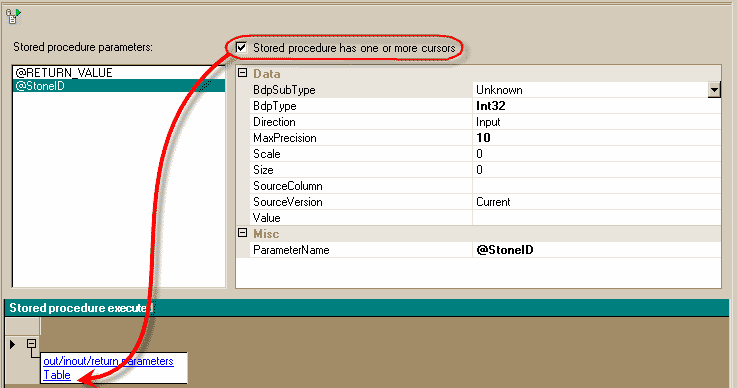This screenshot has width=737, height=388.
Task: Open the BdpSubType dropdown arrow
Action: (714, 90)
